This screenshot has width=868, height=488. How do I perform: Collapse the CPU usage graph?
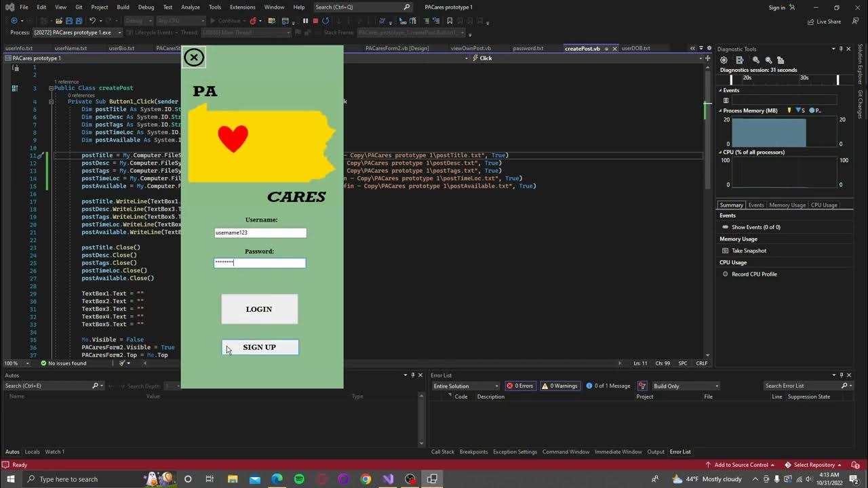[720, 152]
